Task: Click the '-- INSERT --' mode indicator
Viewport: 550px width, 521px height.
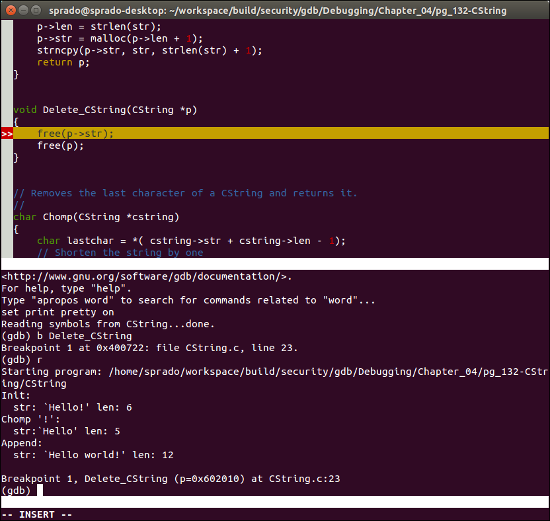Action: [37, 515]
